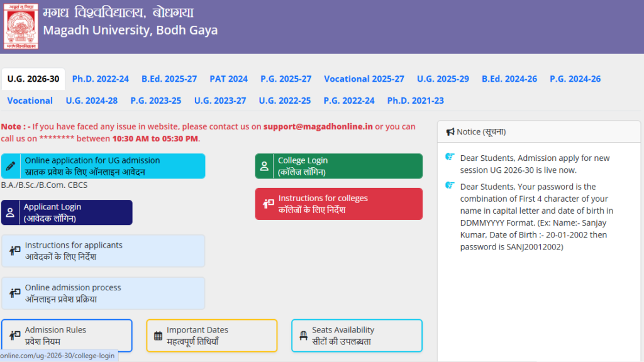Image resolution: width=644 pixels, height=362 pixels.
Task: Check the Seats Availability button
Action: [357, 336]
